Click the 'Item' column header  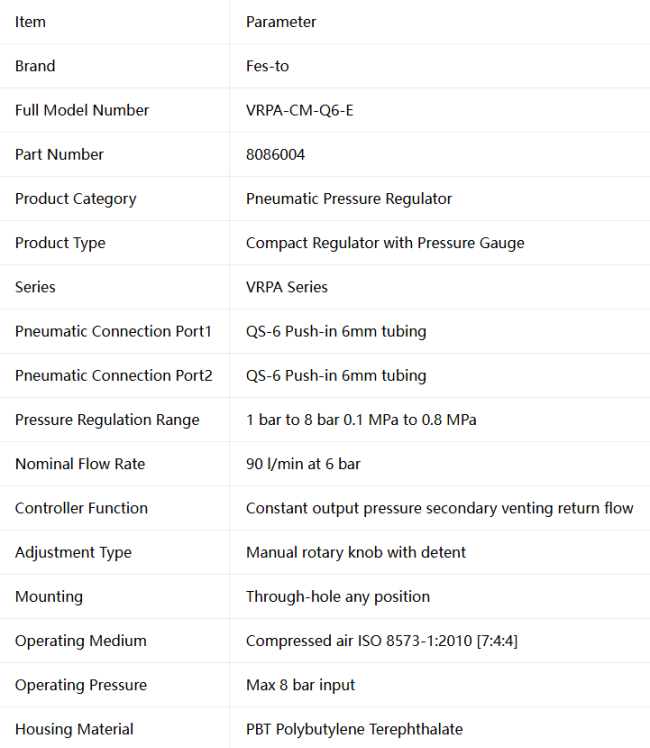(x=30, y=22)
